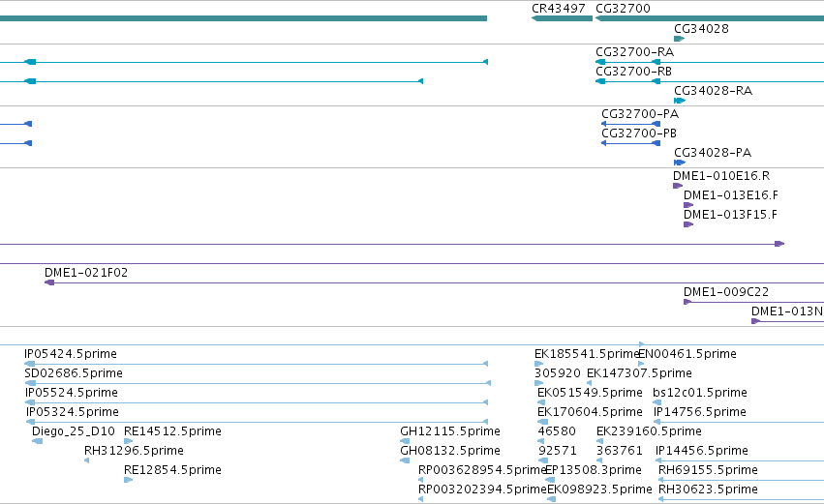Click the DME1-013F15.F purple arrow glyph
This screenshot has width=824, height=504.
pyautogui.click(x=688, y=224)
